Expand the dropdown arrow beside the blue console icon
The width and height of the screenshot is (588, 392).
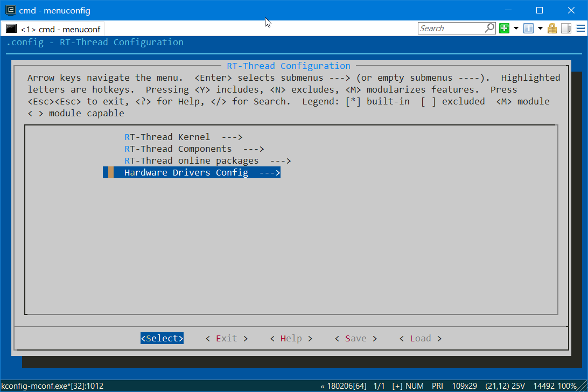540,28
